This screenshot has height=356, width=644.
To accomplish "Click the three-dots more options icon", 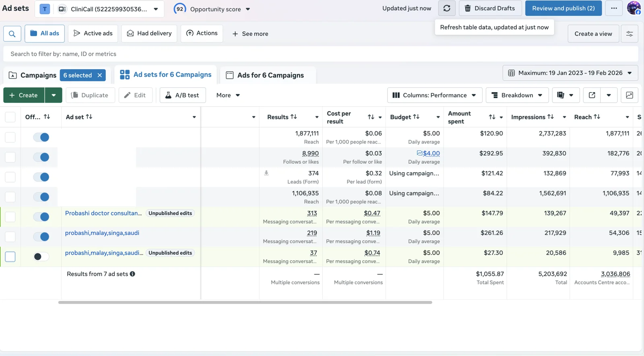I will click(614, 8).
